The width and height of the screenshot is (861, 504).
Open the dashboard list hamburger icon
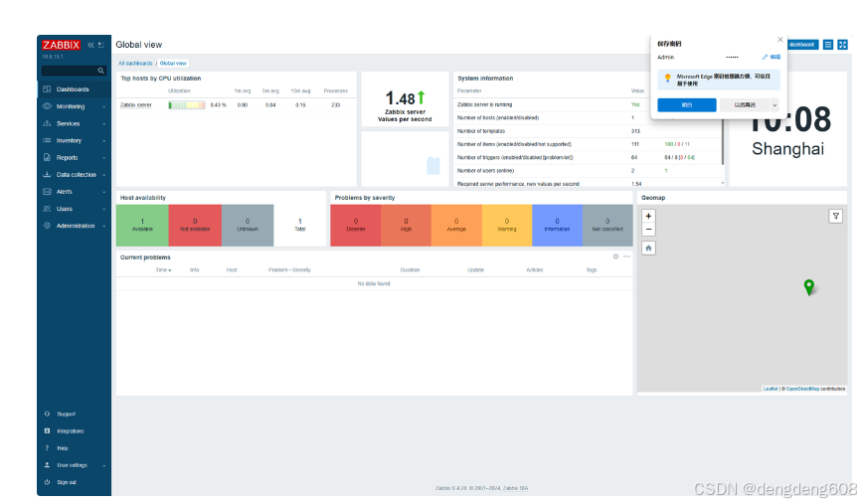coord(828,45)
